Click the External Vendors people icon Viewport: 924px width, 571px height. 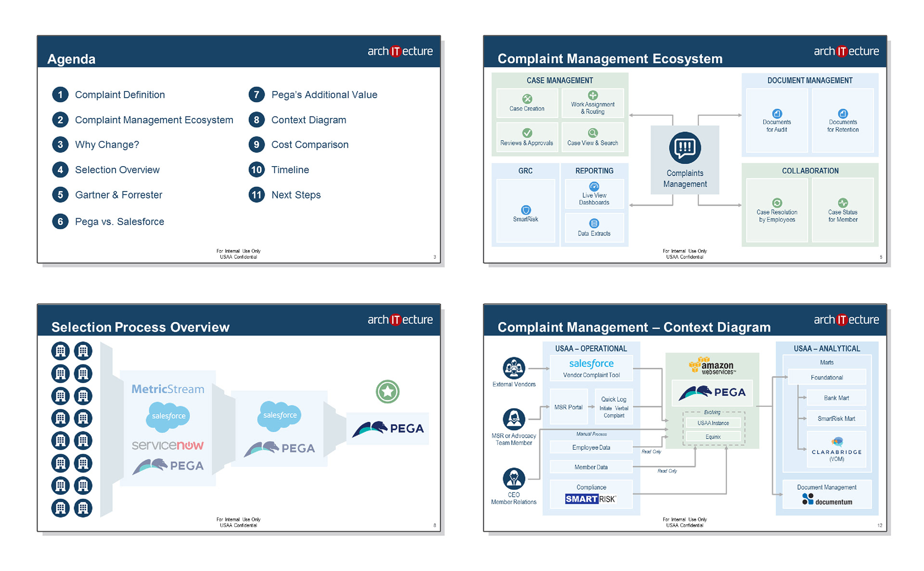513,368
